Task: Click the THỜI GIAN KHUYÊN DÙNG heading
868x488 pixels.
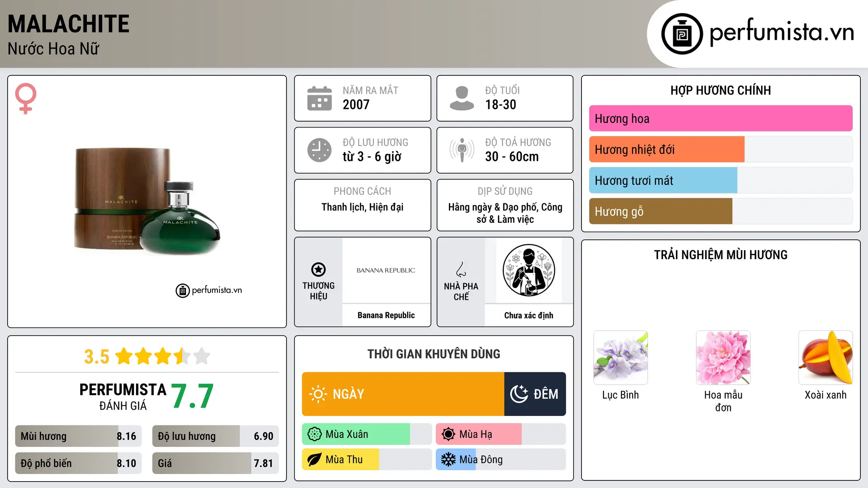Action: tap(434, 354)
